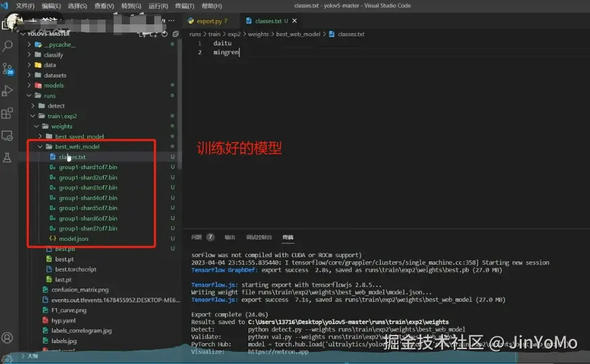Open group1-shard4of7.bin file
Image resolution: width=590 pixels, height=364 pixels.
point(88,198)
